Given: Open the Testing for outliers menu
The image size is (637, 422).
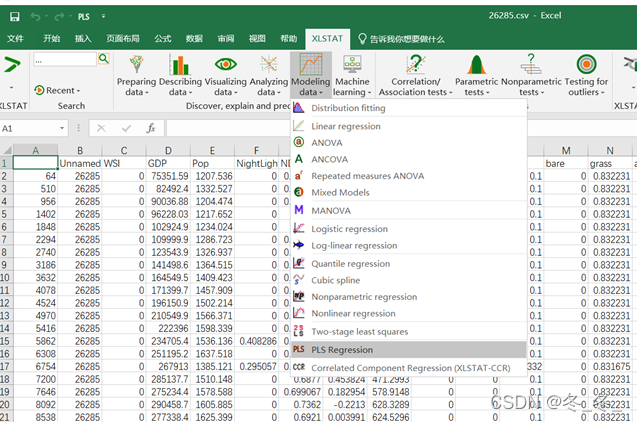Looking at the screenshot, I should pyautogui.click(x=586, y=75).
